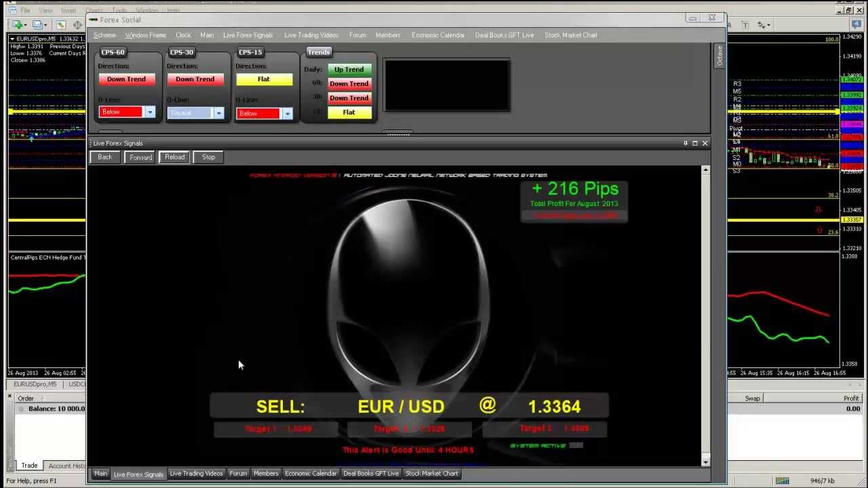Switch to Stock Market Chart bottom tab
868x488 pixels.
coord(432,474)
